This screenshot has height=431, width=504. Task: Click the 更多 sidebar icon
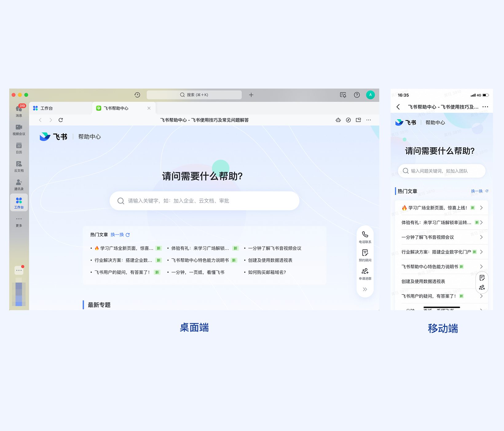(19, 221)
